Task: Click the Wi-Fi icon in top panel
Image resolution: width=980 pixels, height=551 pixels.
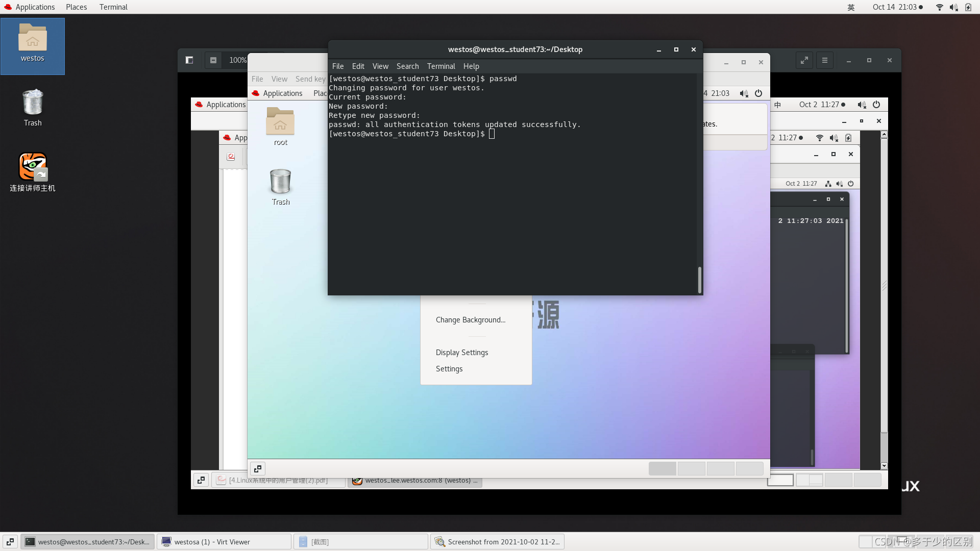Action: click(939, 7)
